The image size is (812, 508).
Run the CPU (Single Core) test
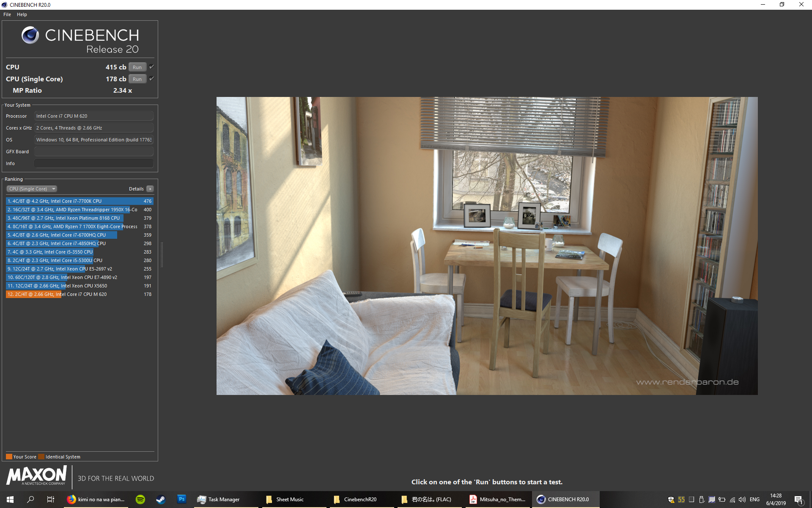(x=137, y=79)
